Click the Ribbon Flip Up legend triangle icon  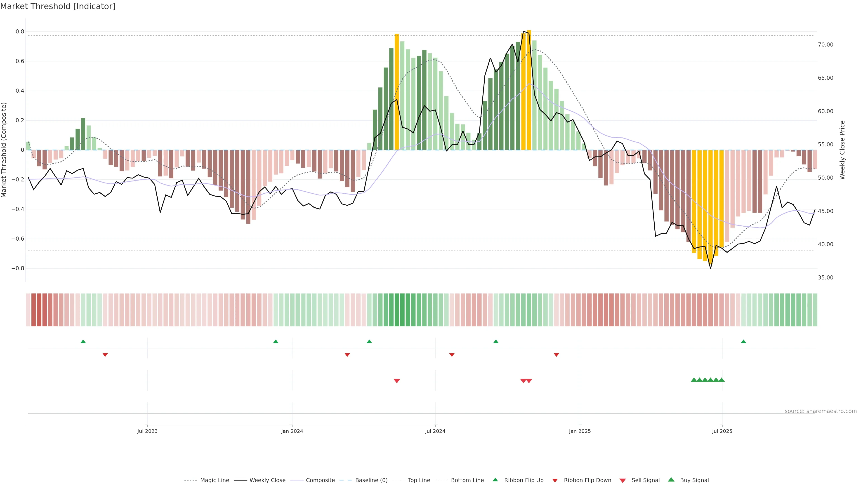pos(495,480)
